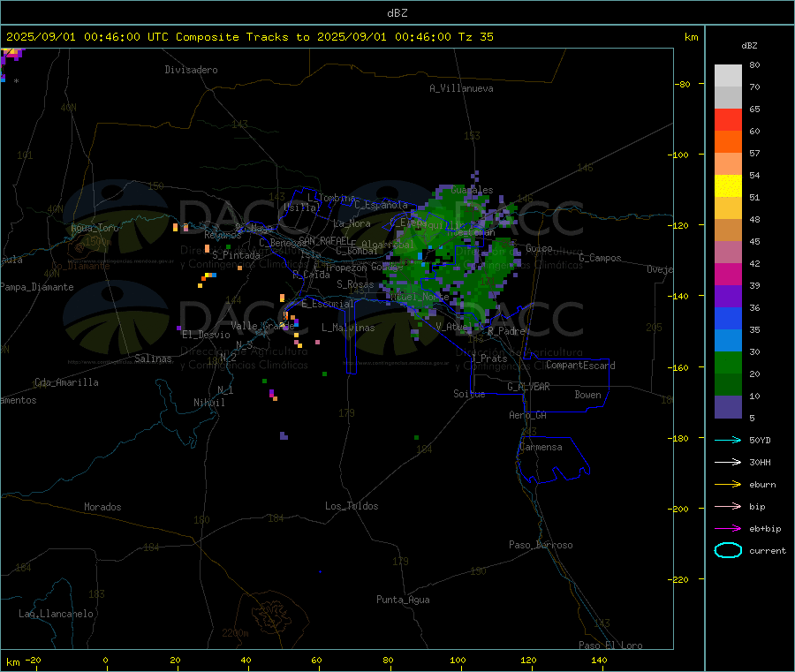Click the 'Lag.Llancanelo' map label

[56, 614]
